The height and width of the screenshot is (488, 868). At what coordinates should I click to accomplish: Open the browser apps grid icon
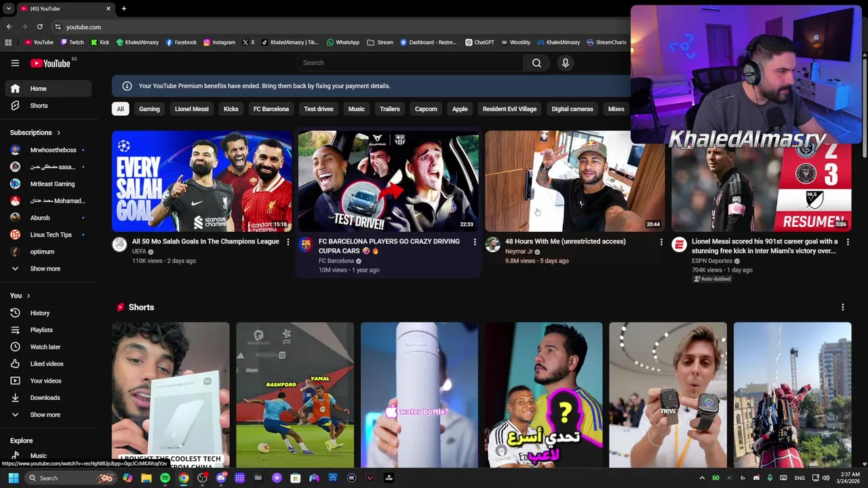pyautogui.click(x=8, y=42)
